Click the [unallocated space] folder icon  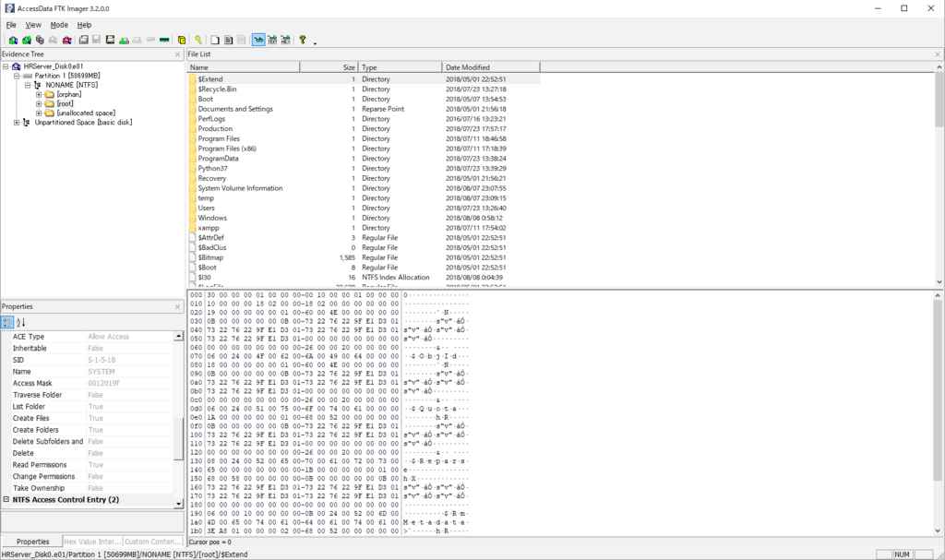(x=50, y=113)
